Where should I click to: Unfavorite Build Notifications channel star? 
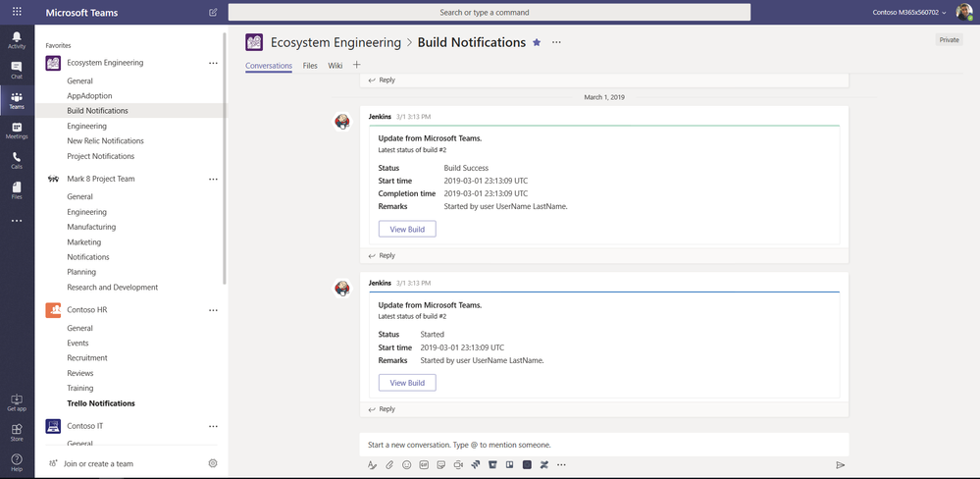pos(537,42)
